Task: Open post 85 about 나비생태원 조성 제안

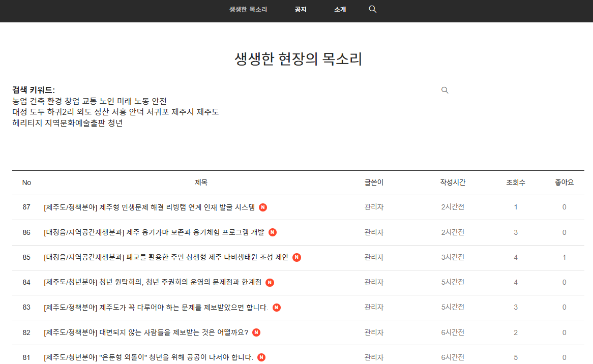Action: pyautogui.click(x=166, y=257)
